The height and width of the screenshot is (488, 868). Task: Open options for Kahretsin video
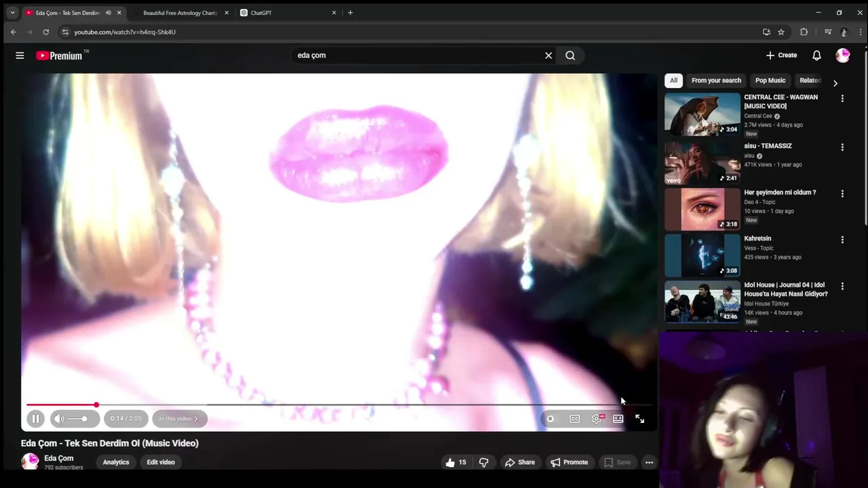[842, 239]
